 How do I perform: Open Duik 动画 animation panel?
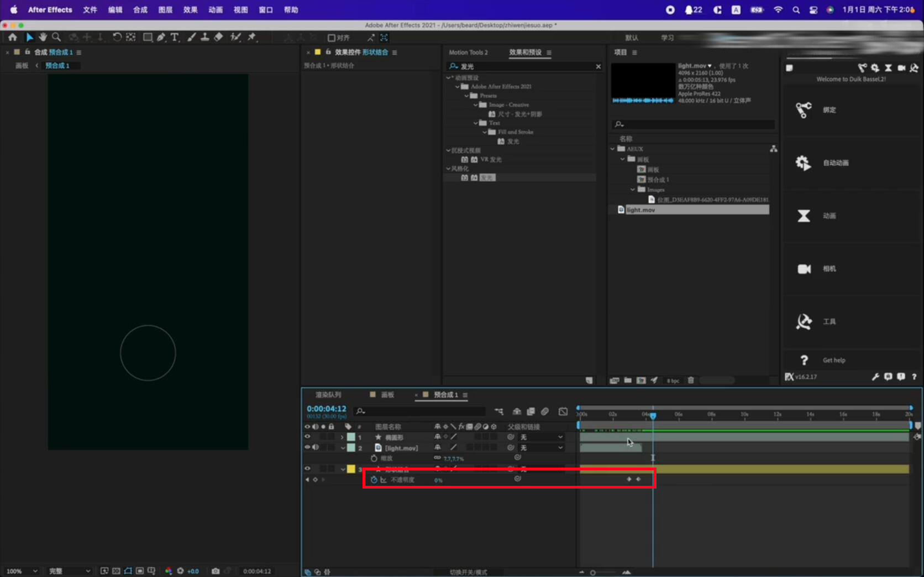[x=851, y=216]
